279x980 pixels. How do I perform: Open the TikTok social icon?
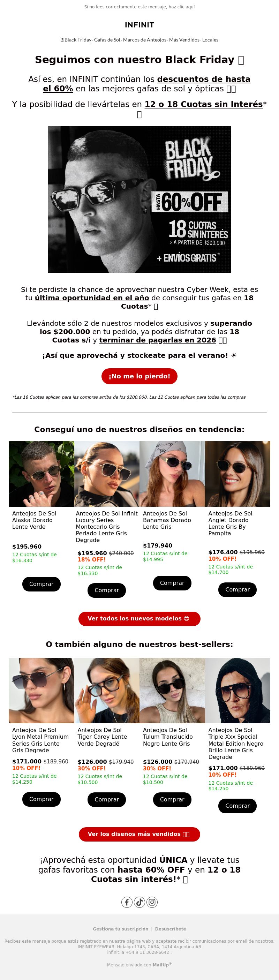139,902
